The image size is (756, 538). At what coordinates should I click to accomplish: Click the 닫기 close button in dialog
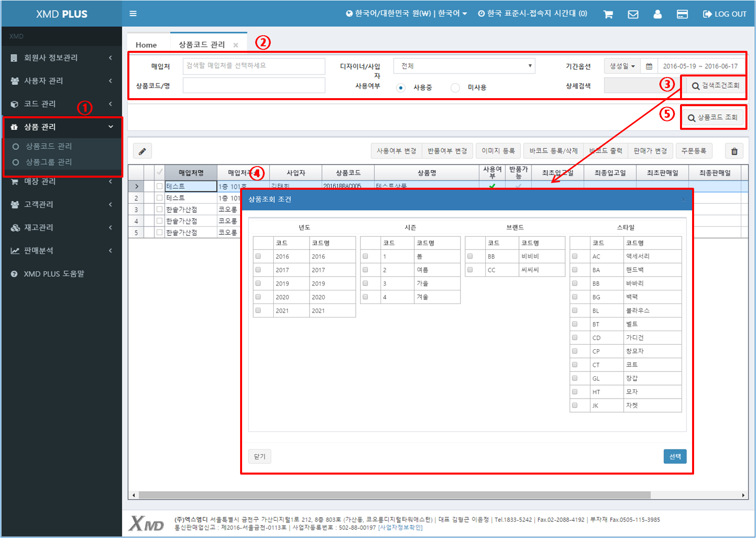[x=260, y=456]
